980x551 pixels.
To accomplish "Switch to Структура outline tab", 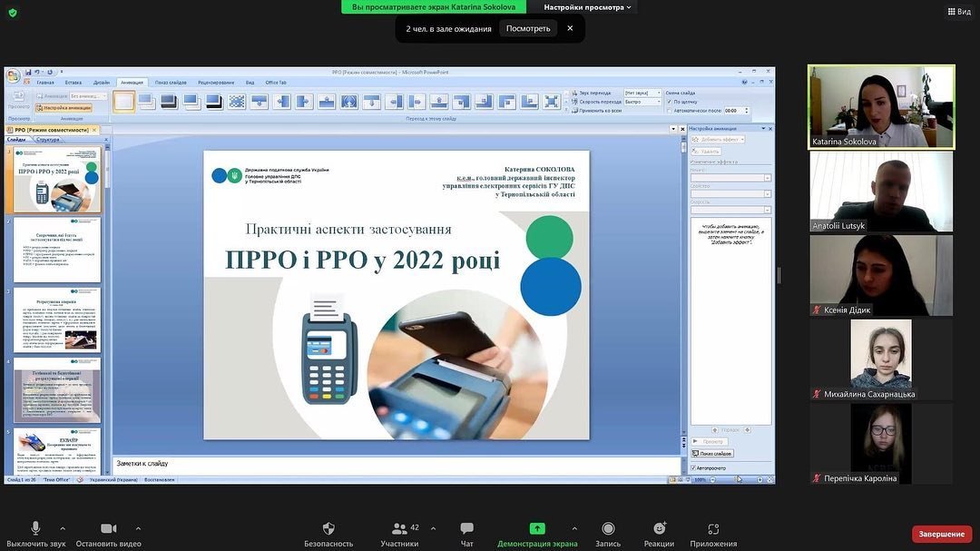I will (48, 140).
